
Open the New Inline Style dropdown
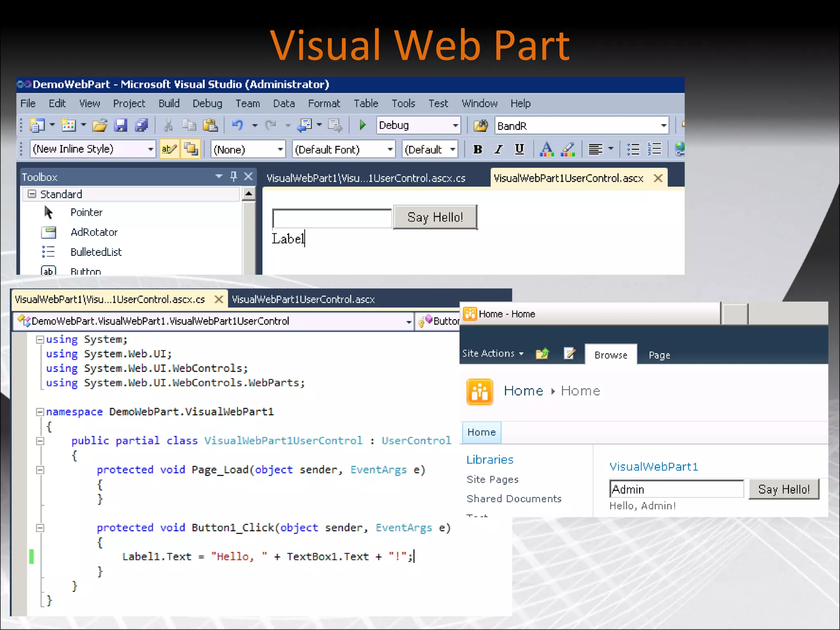pyautogui.click(x=151, y=149)
